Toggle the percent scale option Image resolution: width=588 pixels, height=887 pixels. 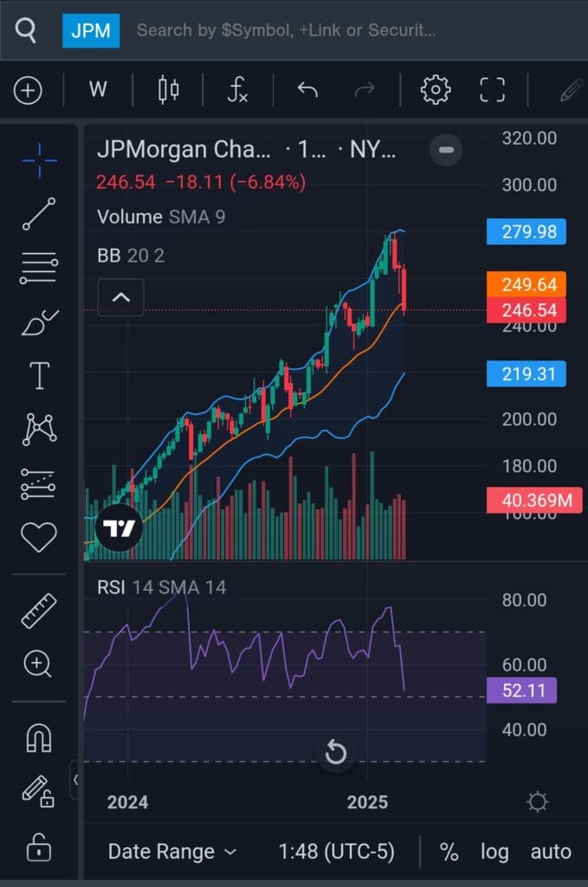449,851
